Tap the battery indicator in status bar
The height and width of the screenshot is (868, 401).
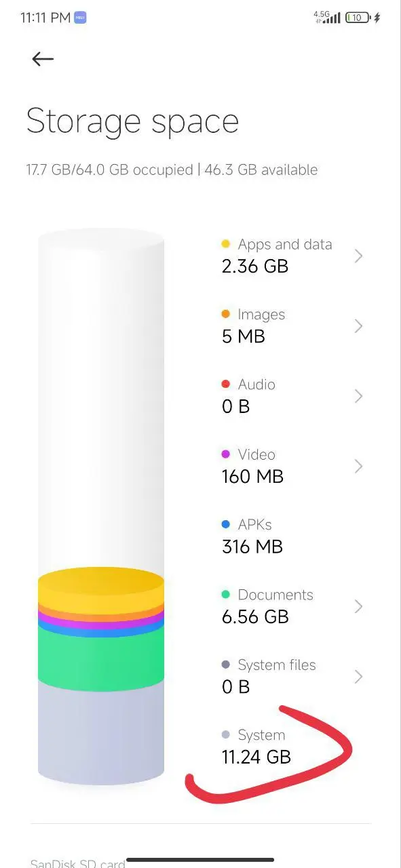358,18
